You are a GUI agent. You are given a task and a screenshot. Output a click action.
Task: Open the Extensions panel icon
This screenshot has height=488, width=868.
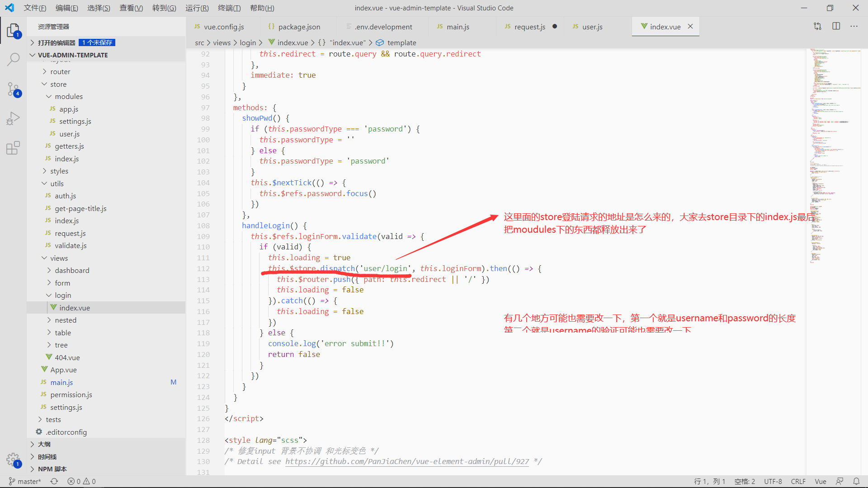tap(13, 147)
